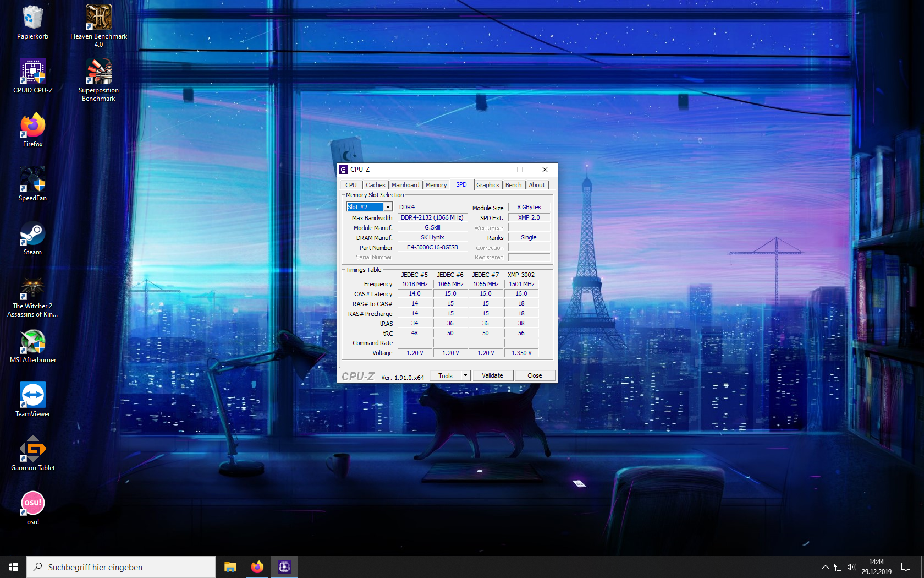Click the JEDEC #5 frequency 1018 MHz cell
The image size is (924, 578).
415,284
